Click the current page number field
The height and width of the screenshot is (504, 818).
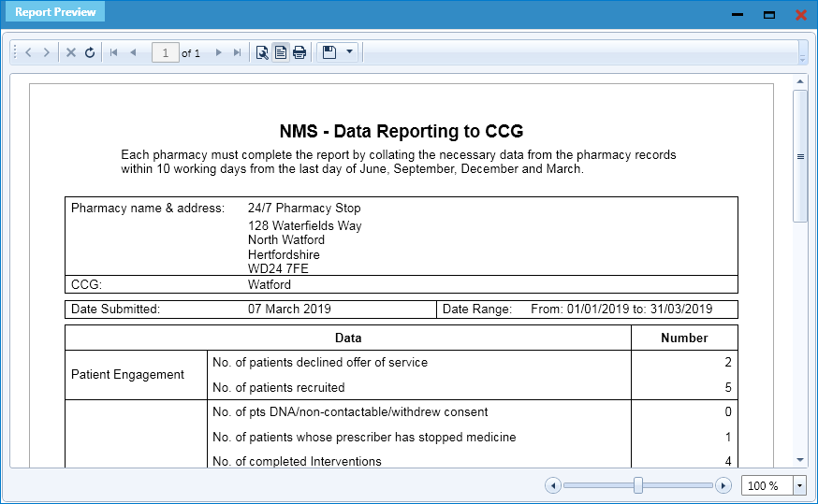tap(166, 52)
